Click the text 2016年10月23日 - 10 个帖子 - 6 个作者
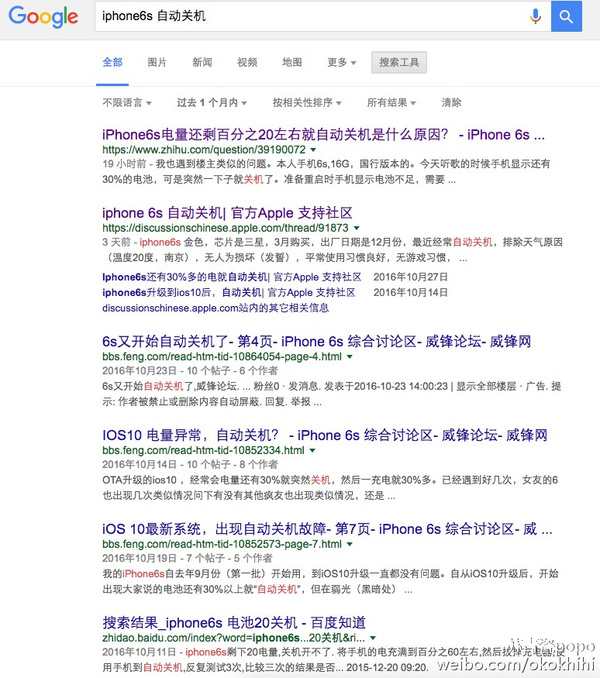This screenshot has height=678, width=600. click(190, 371)
